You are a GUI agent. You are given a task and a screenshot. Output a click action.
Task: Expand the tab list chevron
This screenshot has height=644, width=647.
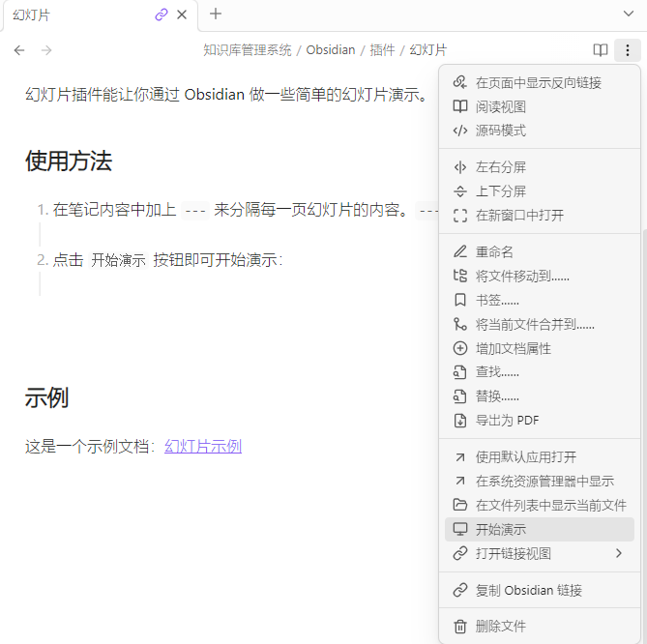click(x=629, y=14)
